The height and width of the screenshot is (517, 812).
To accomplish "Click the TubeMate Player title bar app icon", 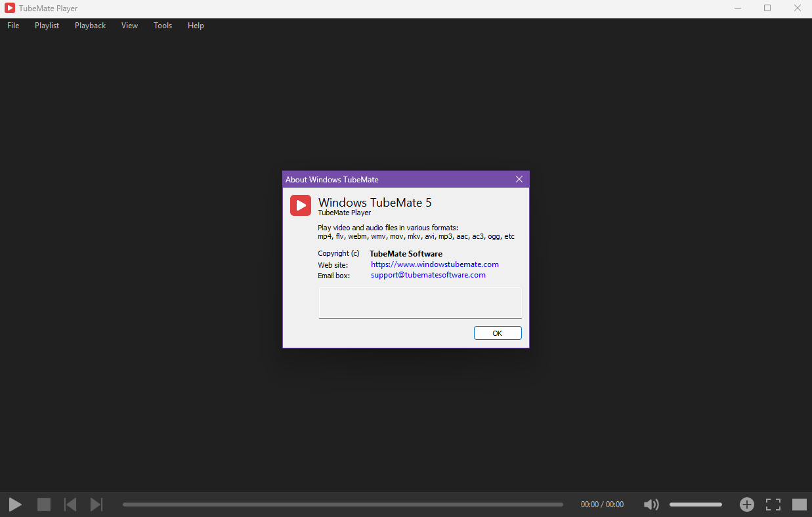I will click(x=10, y=9).
